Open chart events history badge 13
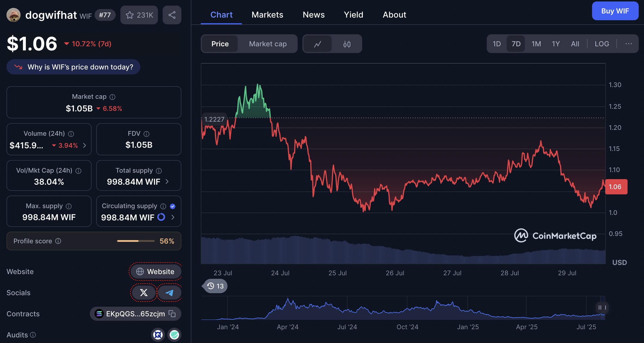This screenshot has height=343, width=644. 215,286
